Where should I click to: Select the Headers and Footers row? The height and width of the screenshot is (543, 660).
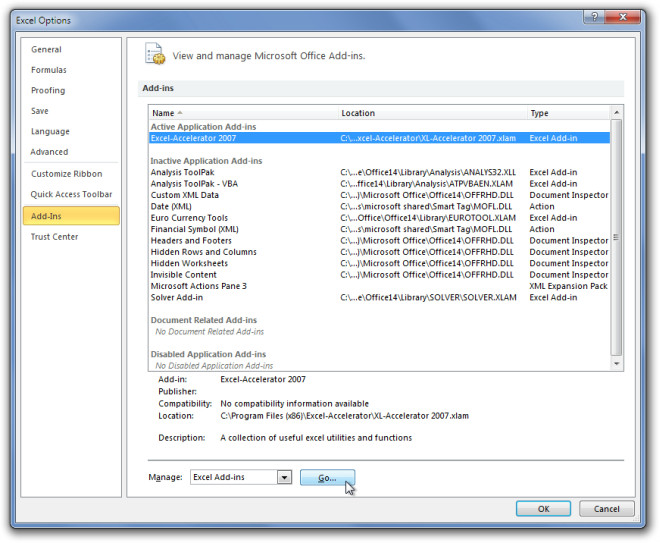pos(379,240)
